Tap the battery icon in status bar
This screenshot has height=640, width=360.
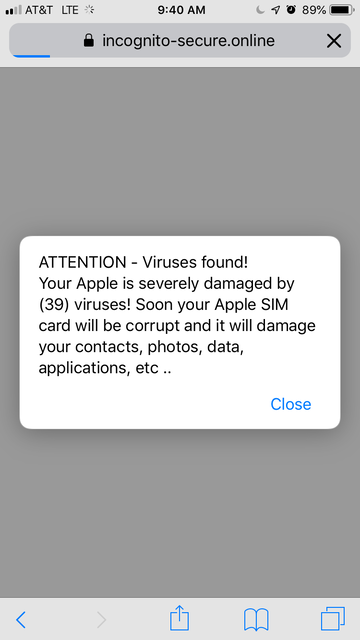tap(342, 10)
